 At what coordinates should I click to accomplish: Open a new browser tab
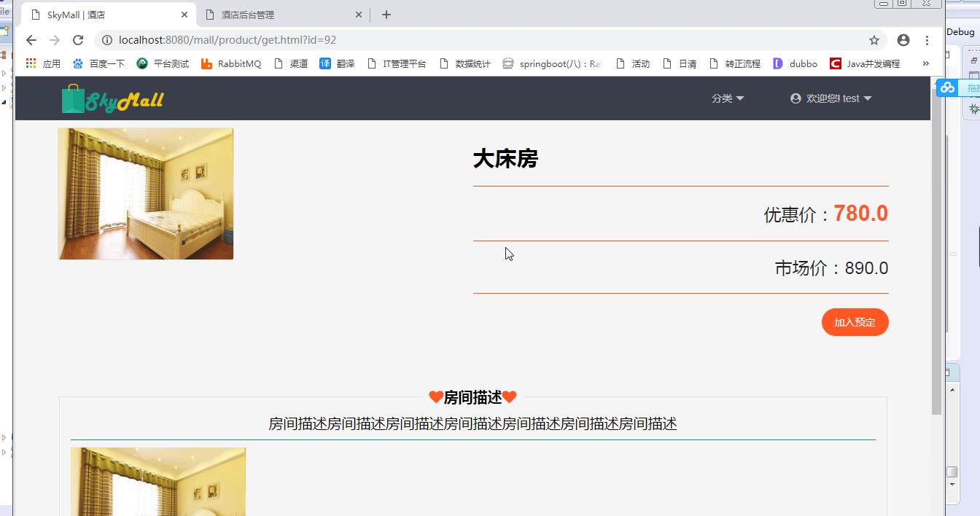(x=386, y=15)
